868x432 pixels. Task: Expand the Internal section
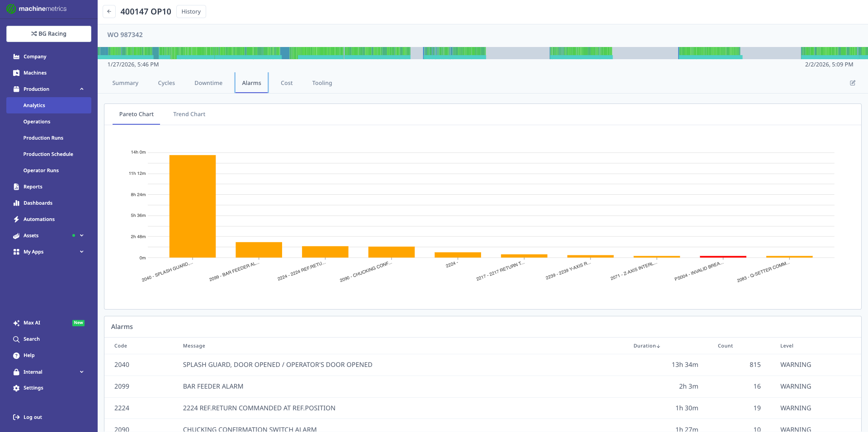click(x=81, y=371)
